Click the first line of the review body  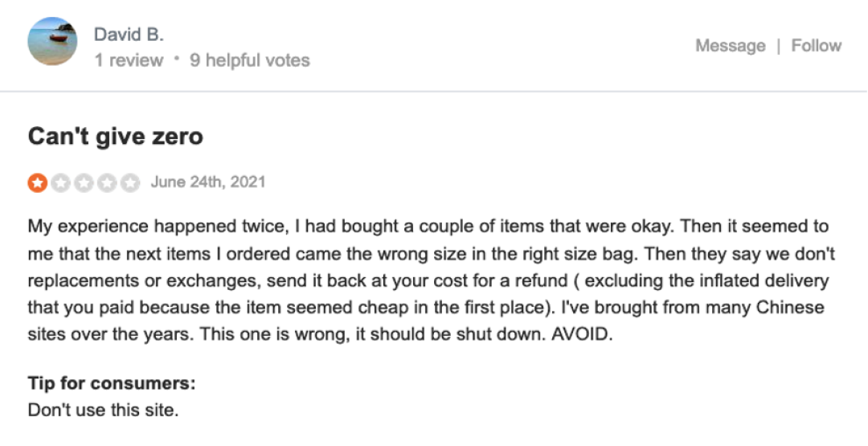(x=428, y=226)
